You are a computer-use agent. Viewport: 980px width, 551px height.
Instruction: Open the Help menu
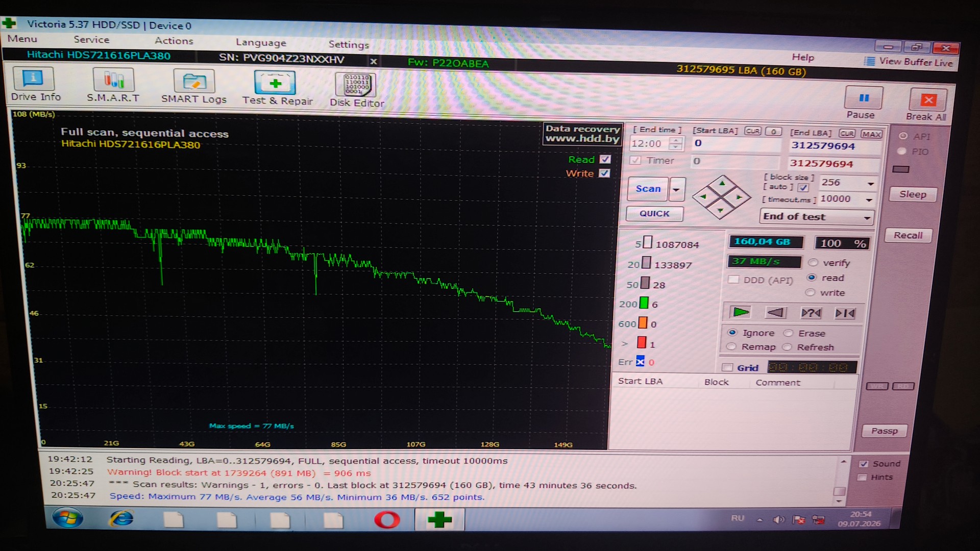[803, 57]
